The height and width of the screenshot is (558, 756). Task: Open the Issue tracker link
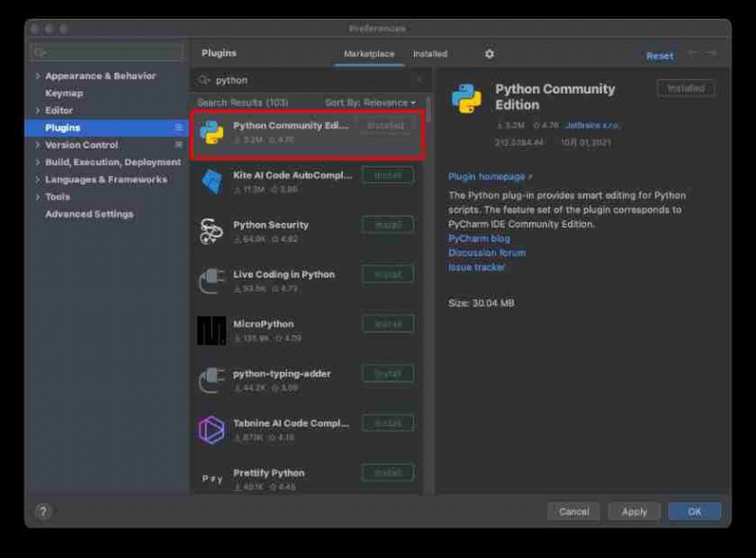pyautogui.click(x=476, y=267)
